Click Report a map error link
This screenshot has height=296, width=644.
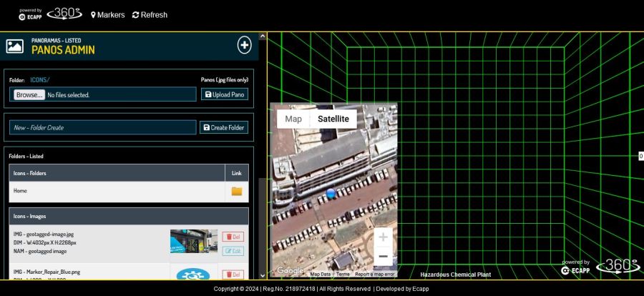tap(374, 275)
